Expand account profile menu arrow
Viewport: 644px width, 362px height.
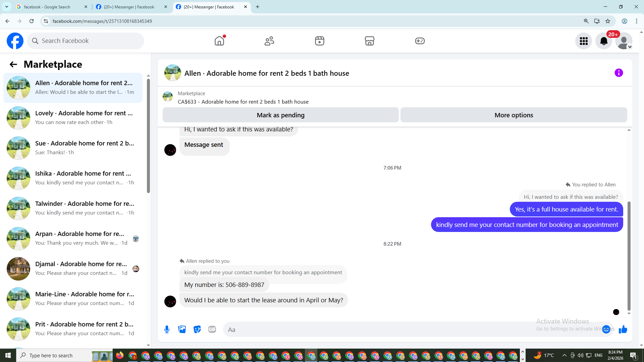tap(630, 47)
